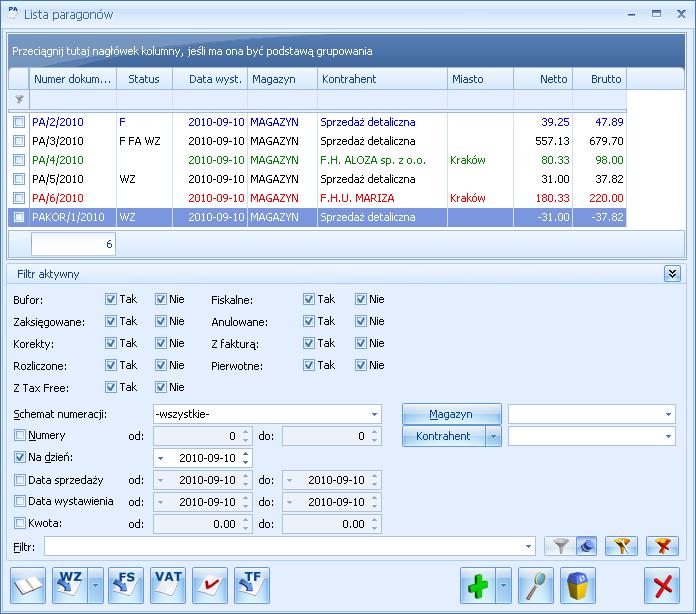Open the Filtr text dropdown arrow
The height and width of the screenshot is (614, 696).
528,547
